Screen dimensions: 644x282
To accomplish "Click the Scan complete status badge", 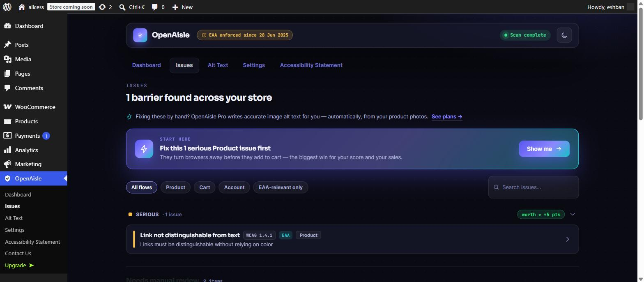I will pos(525,35).
